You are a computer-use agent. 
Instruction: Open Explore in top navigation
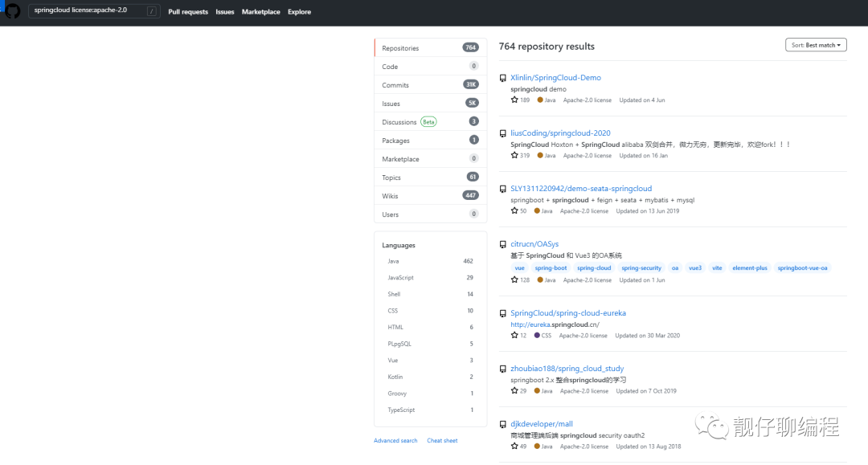pos(300,11)
